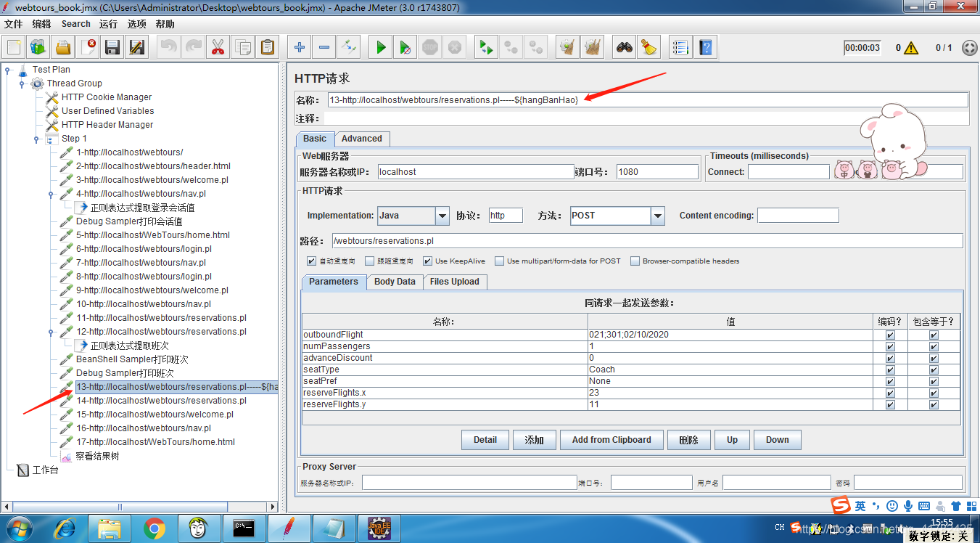This screenshot has height=543, width=980.
Task: Click the Paste clipboard icon
Action: 267,47
